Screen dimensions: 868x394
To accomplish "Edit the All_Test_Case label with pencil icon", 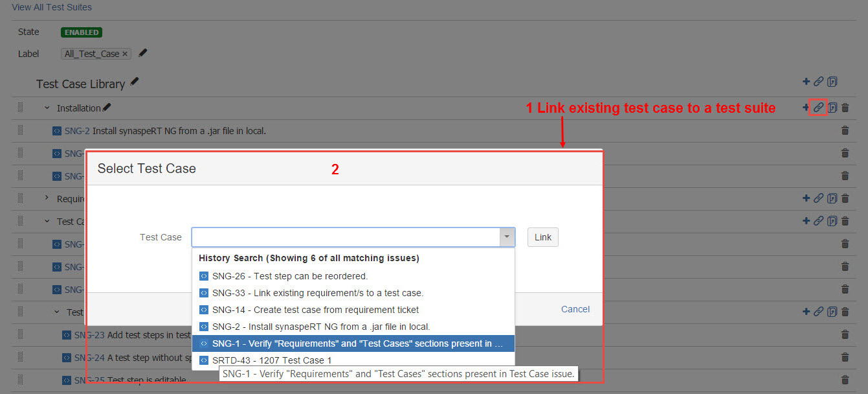I will pos(143,53).
